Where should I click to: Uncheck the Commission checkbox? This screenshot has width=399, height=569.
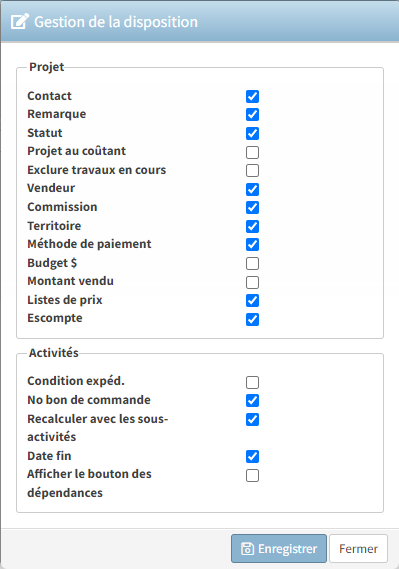(x=252, y=208)
